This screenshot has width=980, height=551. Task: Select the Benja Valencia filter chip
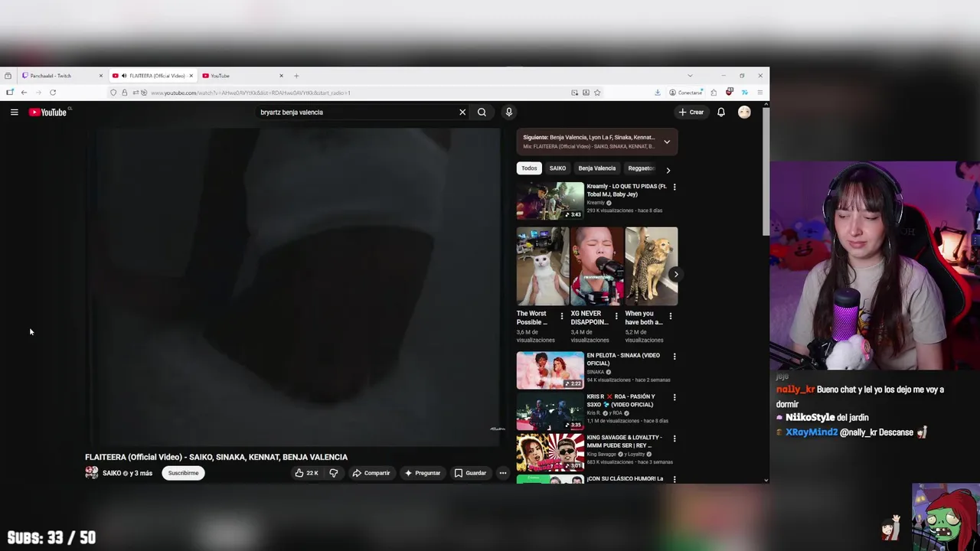click(597, 168)
